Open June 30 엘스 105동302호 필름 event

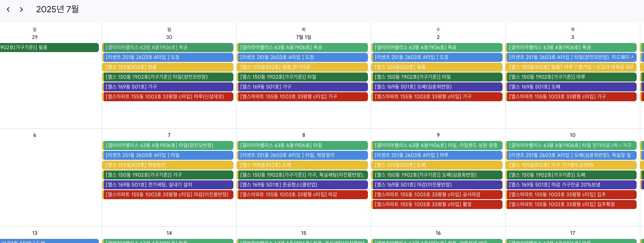168,67
